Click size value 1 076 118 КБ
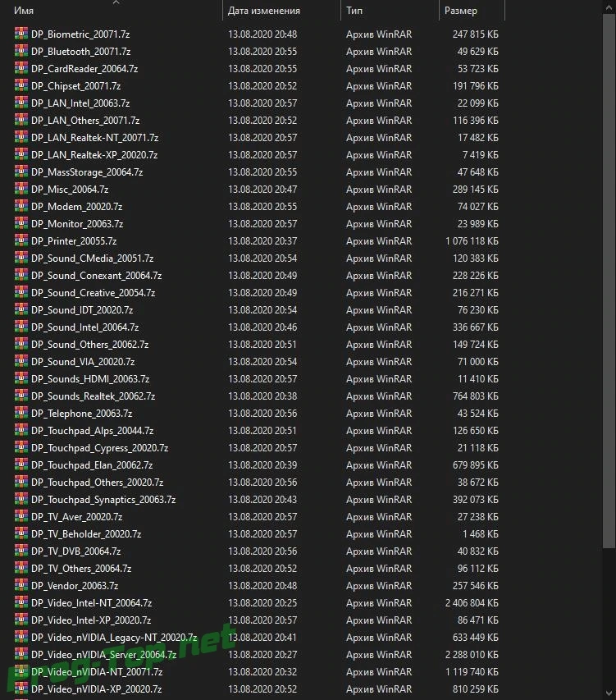The height and width of the screenshot is (700, 616). point(472,241)
